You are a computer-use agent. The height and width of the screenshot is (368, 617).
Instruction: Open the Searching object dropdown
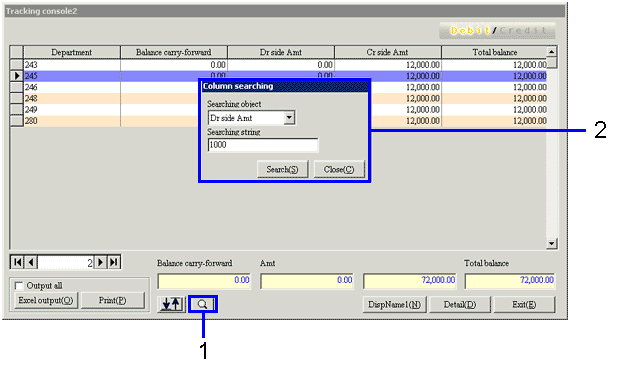[x=289, y=118]
